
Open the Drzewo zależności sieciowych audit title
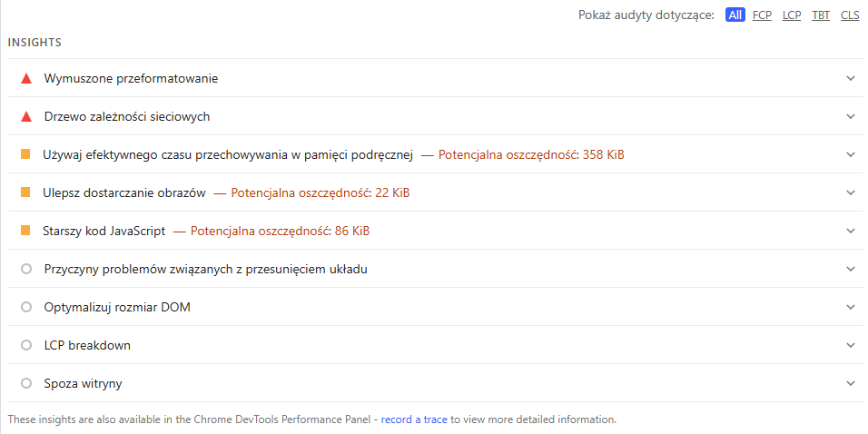coord(127,117)
